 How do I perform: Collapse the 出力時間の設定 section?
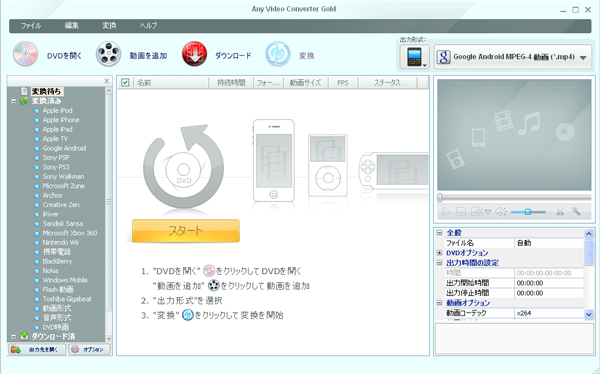[x=439, y=263]
